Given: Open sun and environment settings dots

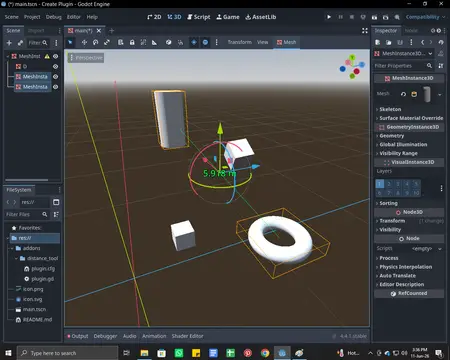Looking at the screenshot, I should (x=216, y=42).
